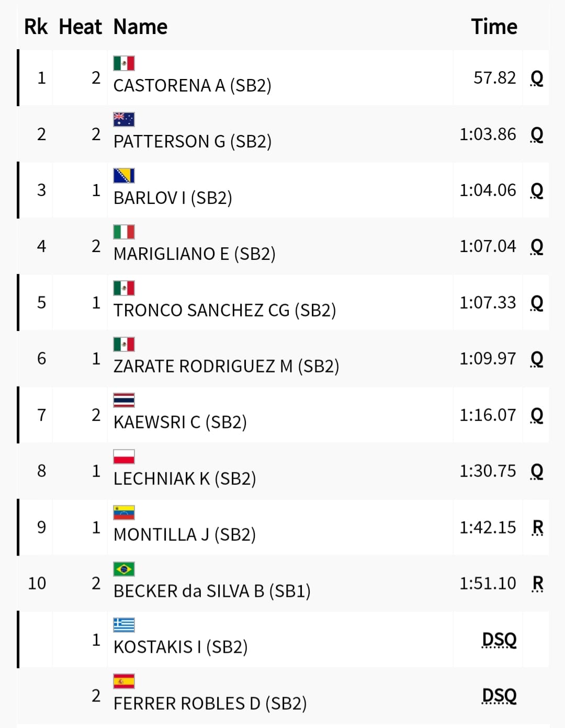565x728 pixels.
Task: Click Greece flag above KOSTAKIS I
Action: [124, 625]
